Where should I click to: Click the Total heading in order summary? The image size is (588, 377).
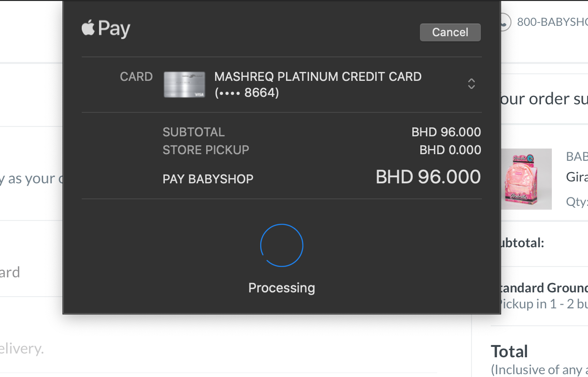coord(510,352)
